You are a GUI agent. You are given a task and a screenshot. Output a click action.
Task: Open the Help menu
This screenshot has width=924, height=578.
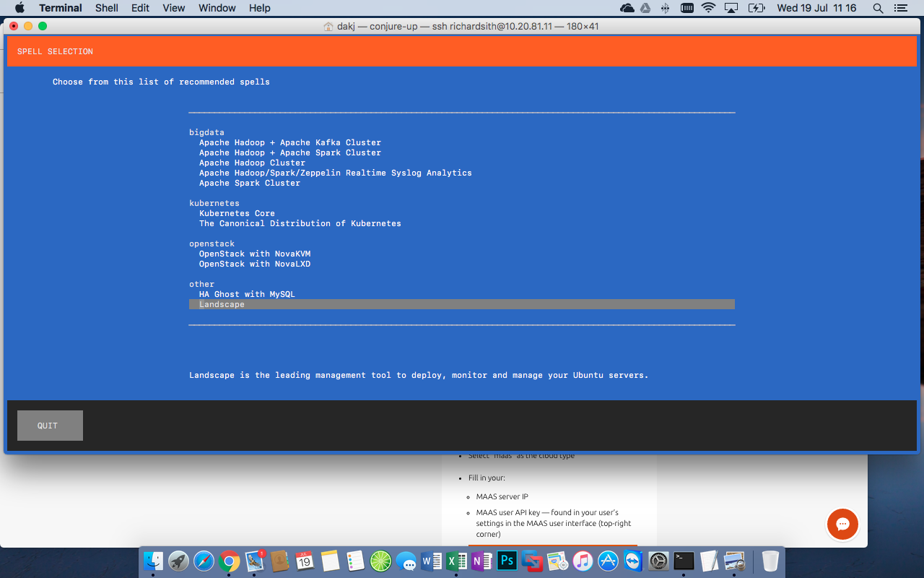[x=260, y=8]
